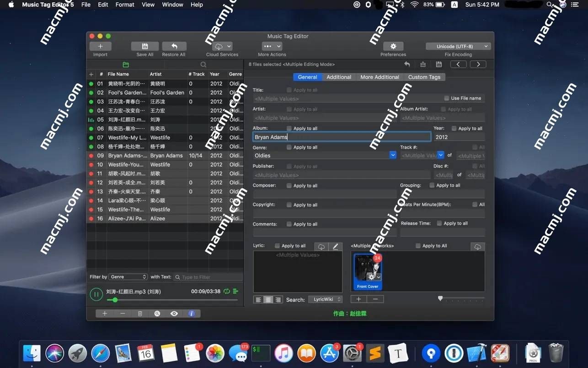Click the eye preview icon in bottom bar

pyautogui.click(x=174, y=314)
